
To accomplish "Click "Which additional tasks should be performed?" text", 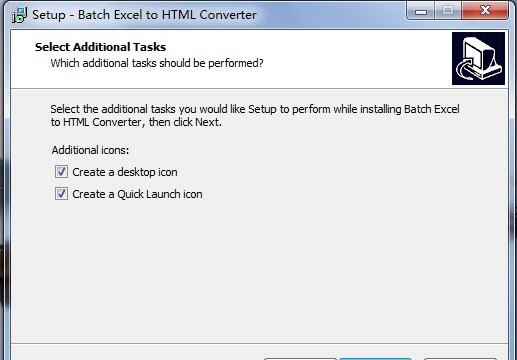I will coord(157,63).
